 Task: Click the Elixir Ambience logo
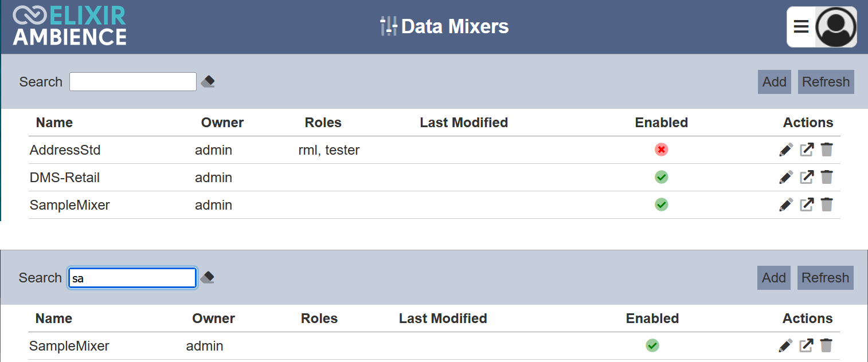point(69,26)
